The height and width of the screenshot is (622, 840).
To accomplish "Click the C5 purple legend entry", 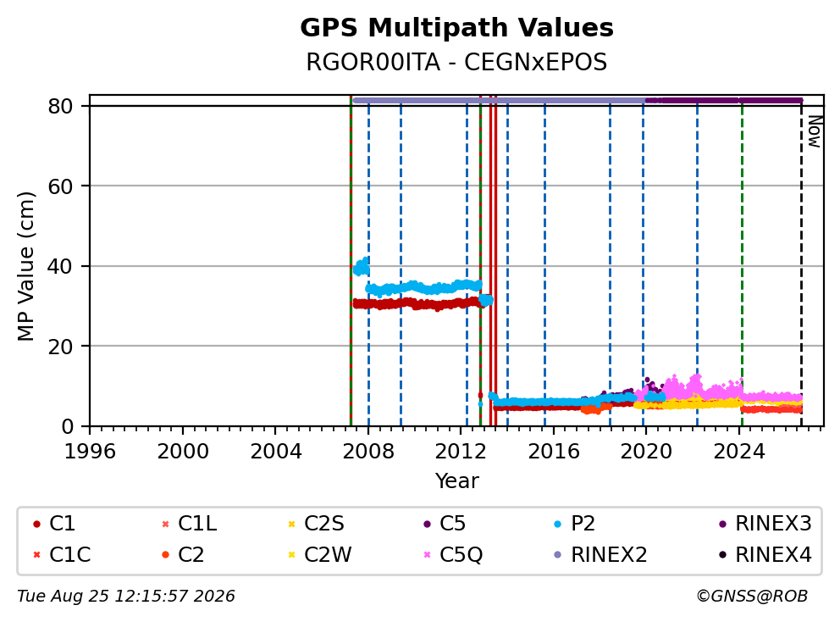I will (444, 524).
